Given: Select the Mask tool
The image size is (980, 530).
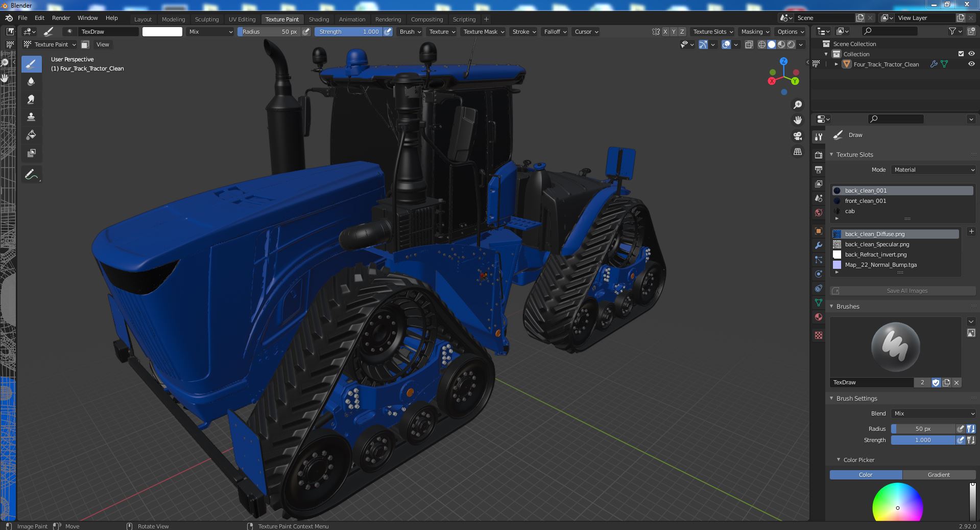Looking at the screenshot, I should pyautogui.click(x=31, y=153).
